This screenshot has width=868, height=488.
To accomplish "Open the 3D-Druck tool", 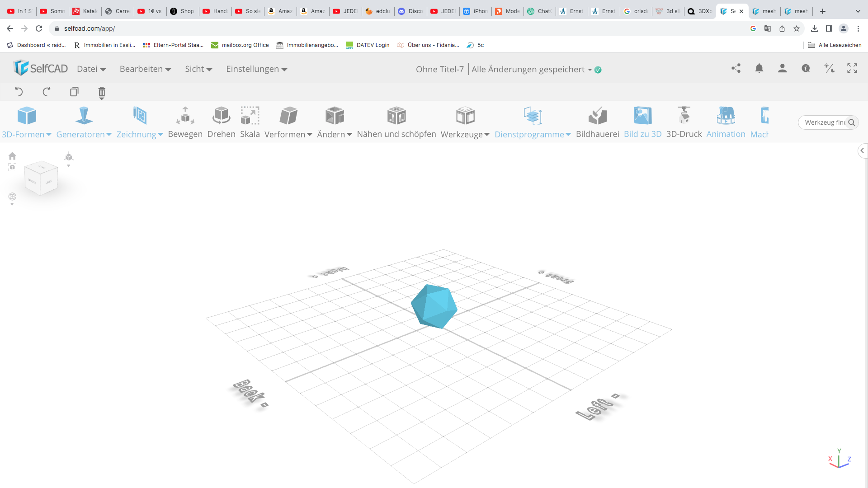I will [684, 122].
